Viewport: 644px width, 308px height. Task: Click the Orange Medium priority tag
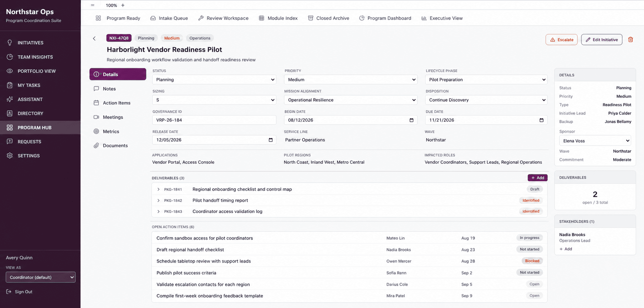[x=172, y=38]
